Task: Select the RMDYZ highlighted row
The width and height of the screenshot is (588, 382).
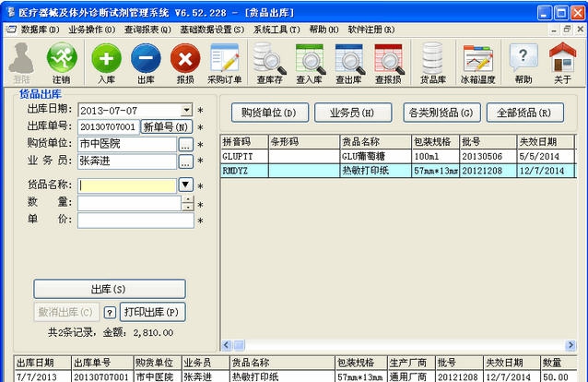Action: coord(398,171)
